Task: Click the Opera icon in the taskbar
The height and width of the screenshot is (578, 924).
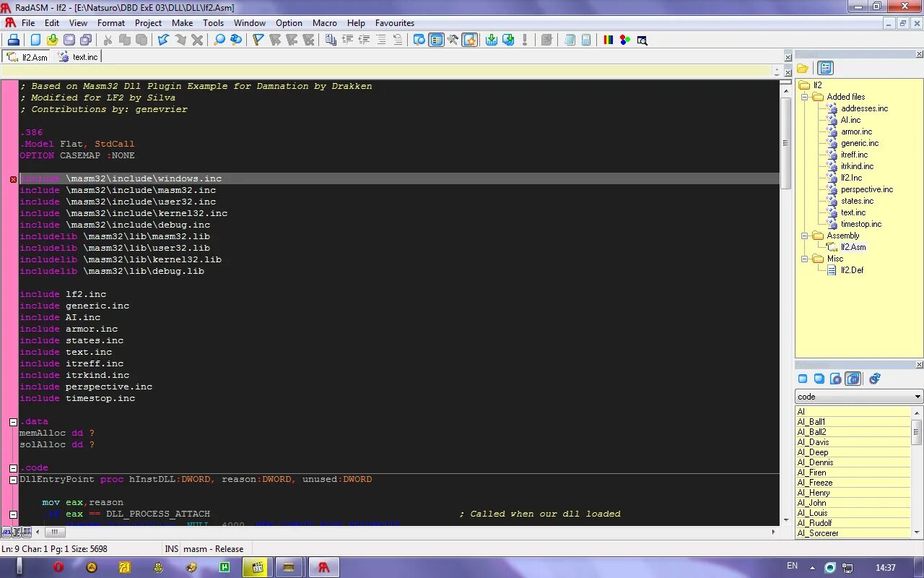Action: tap(59, 567)
